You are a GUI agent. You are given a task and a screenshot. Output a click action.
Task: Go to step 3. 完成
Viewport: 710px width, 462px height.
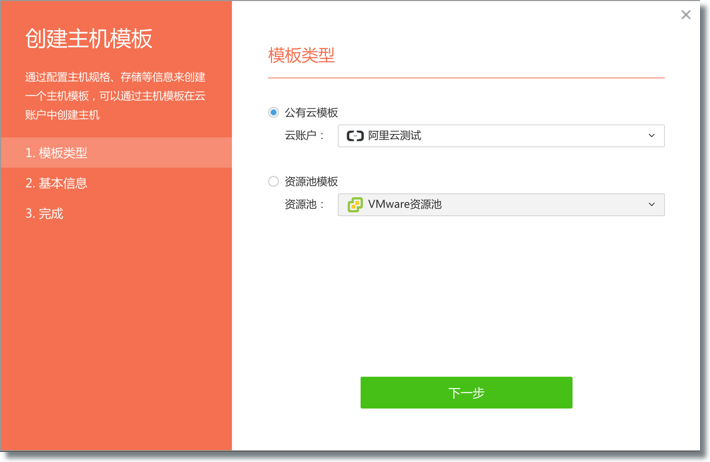click(45, 213)
